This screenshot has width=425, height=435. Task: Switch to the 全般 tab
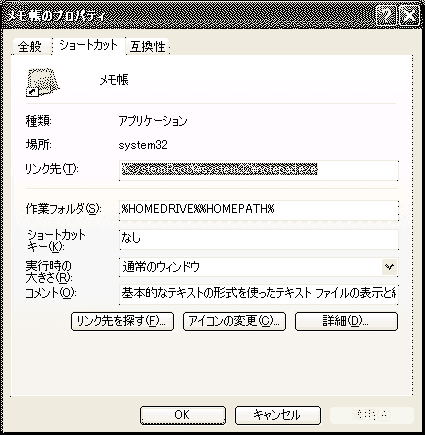(x=30, y=46)
